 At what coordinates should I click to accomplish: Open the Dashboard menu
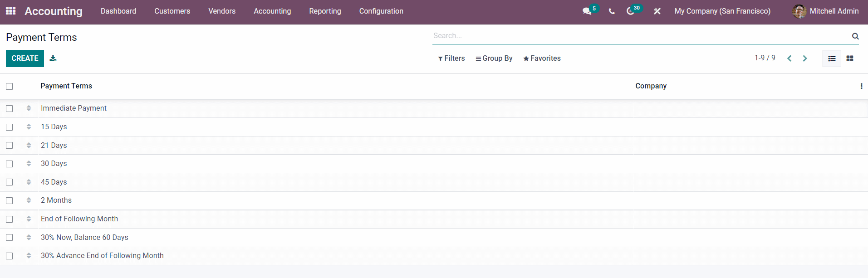coord(118,11)
